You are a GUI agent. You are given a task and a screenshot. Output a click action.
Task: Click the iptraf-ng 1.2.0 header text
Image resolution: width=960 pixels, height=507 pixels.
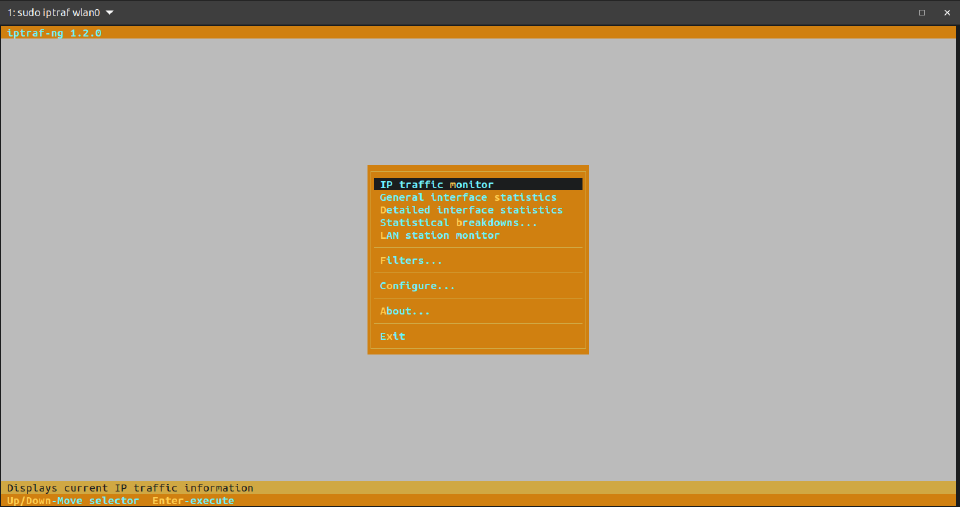point(54,33)
